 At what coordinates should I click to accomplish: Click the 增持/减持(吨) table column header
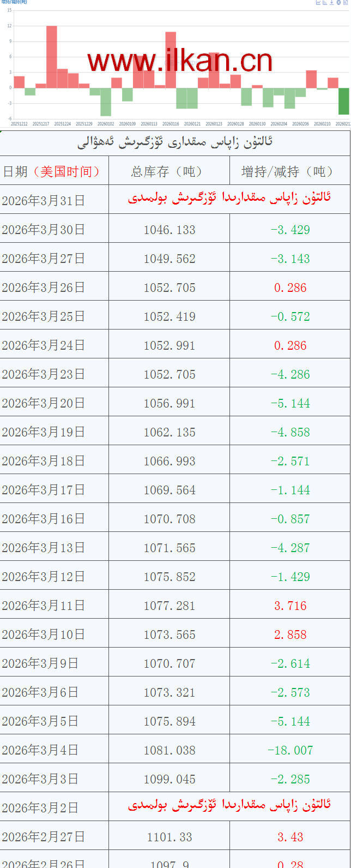point(289,172)
